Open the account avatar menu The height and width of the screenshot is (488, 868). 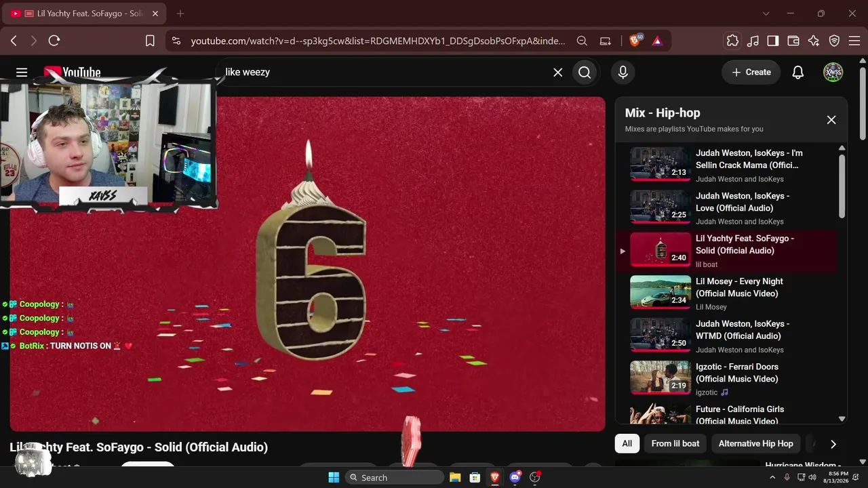pyautogui.click(x=833, y=72)
